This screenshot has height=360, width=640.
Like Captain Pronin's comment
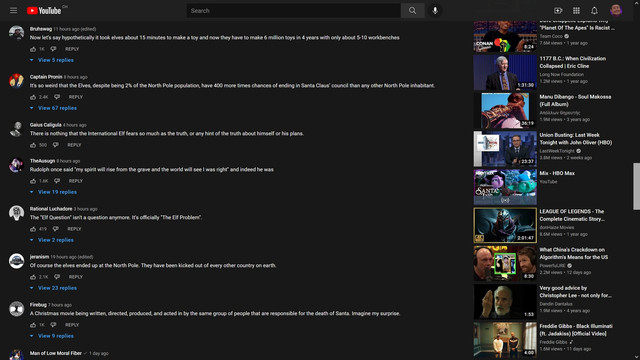click(x=33, y=97)
